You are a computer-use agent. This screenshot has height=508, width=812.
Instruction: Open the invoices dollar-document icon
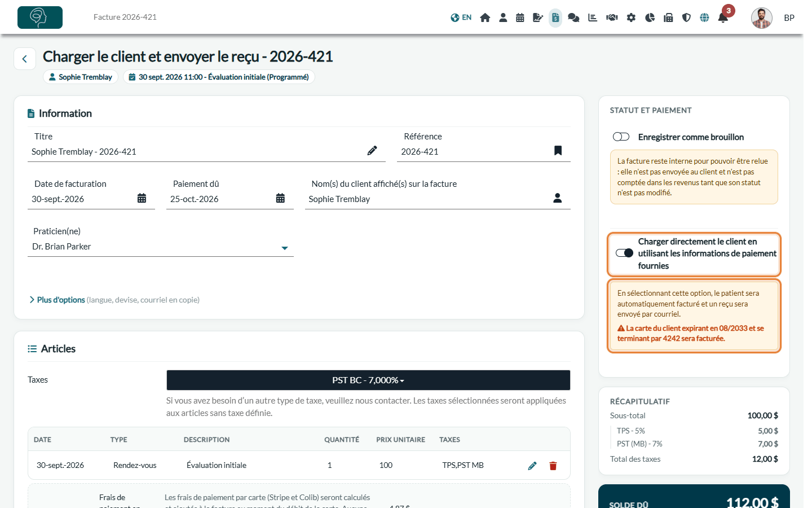pyautogui.click(x=555, y=17)
